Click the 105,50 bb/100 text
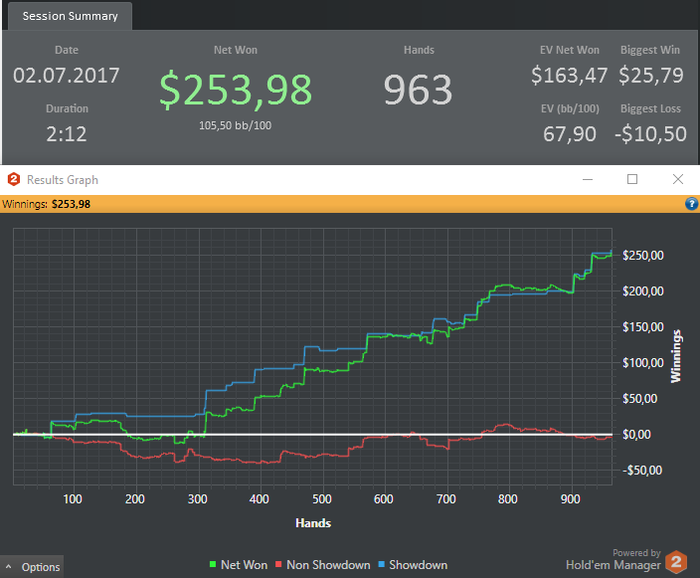Screen dimensions: 700x578 click(235, 125)
